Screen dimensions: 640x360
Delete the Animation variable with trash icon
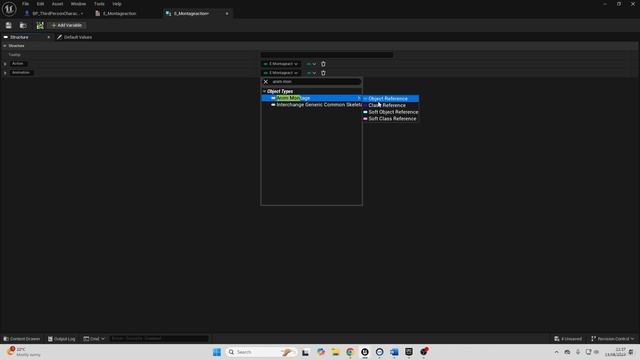coord(323,73)
